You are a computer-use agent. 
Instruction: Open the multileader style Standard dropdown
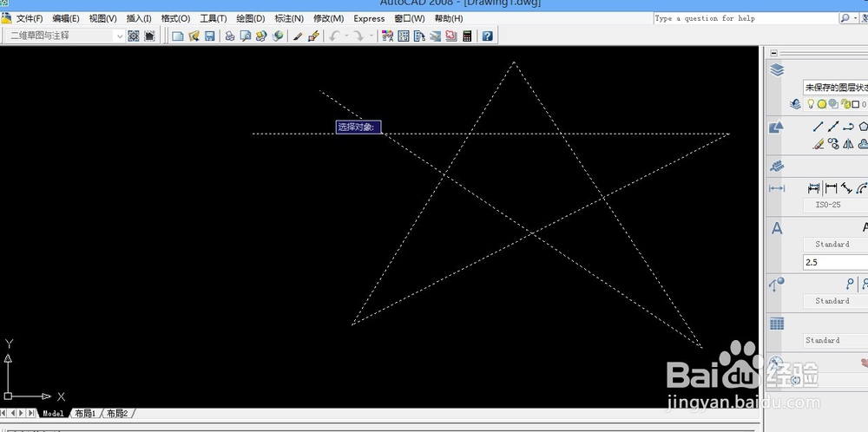835,301
